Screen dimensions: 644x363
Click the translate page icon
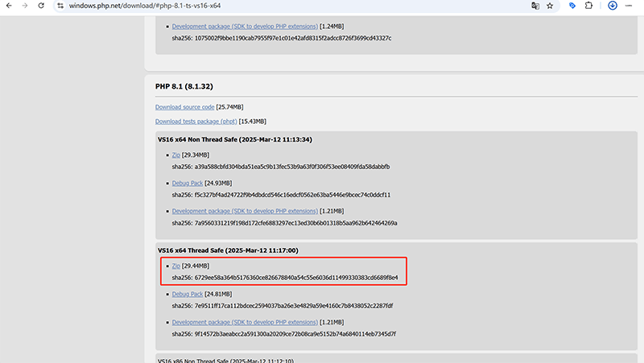coord(535,6)
